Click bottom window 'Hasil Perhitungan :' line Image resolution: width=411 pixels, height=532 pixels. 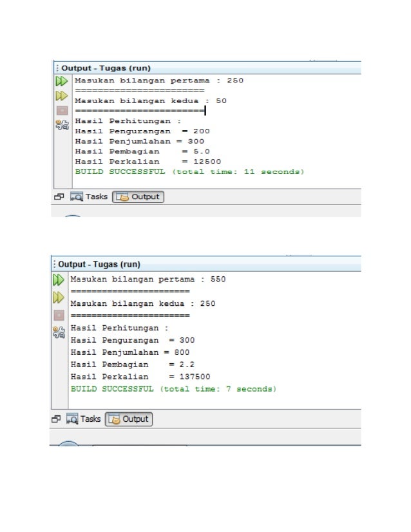[x=119, y=328]
